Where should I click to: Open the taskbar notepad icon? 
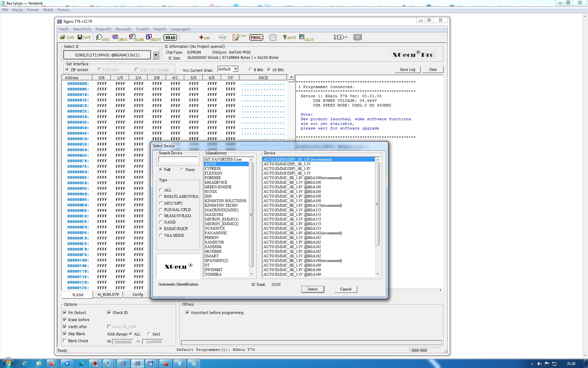coord(194,363)
